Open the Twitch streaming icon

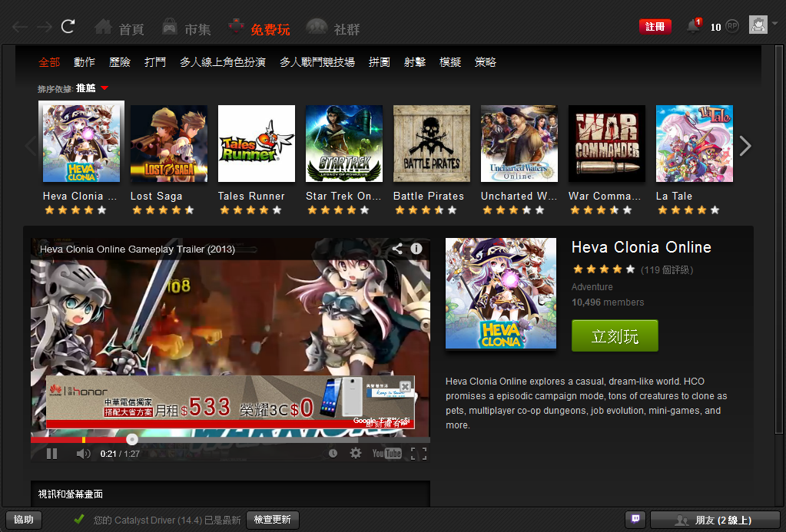click(635, 520)
